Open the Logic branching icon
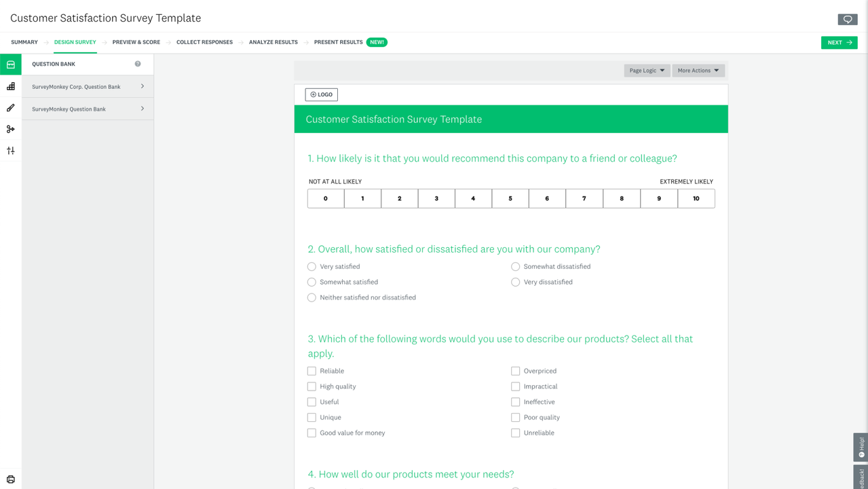 click(11, 129)
